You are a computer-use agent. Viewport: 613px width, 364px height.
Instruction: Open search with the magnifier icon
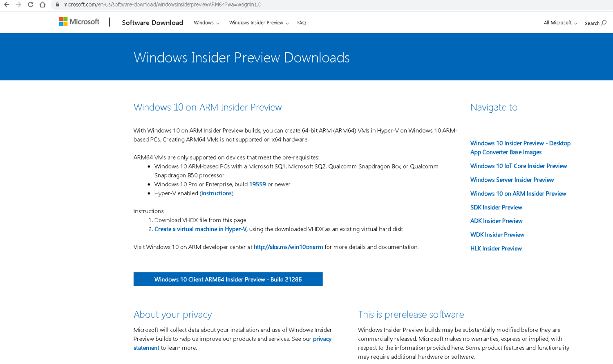tap(604, 23)
